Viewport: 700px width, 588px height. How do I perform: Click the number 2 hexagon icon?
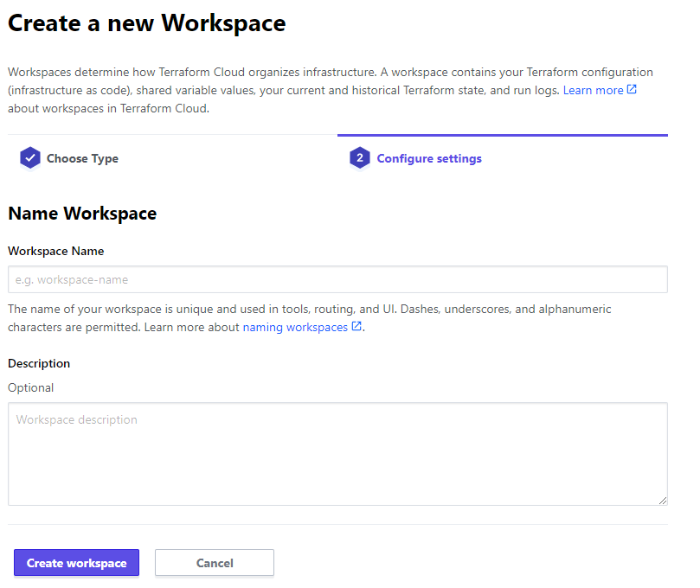[x=359, y=158]
